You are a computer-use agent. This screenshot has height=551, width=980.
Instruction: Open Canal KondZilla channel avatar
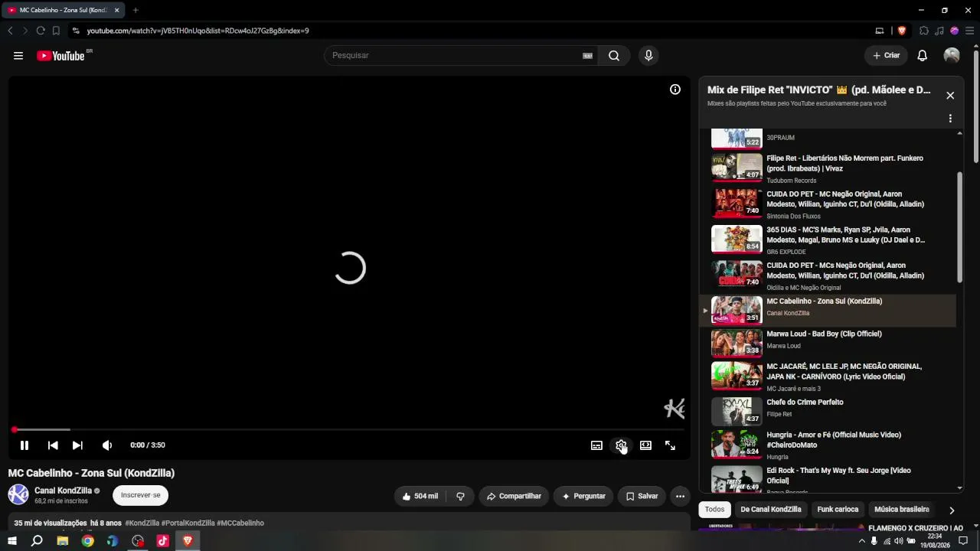(x=18, y=494)
